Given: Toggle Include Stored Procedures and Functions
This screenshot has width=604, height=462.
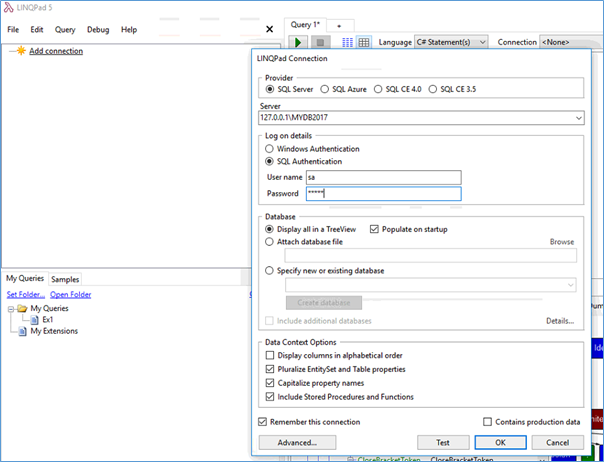Looking at the screenshot, I should coord(270,396).
